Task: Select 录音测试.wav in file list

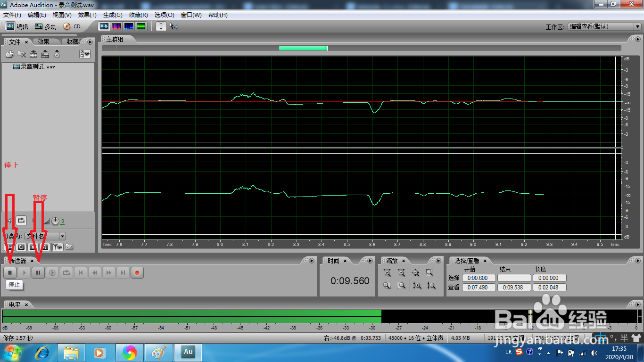Action: [x=34, y=67]
